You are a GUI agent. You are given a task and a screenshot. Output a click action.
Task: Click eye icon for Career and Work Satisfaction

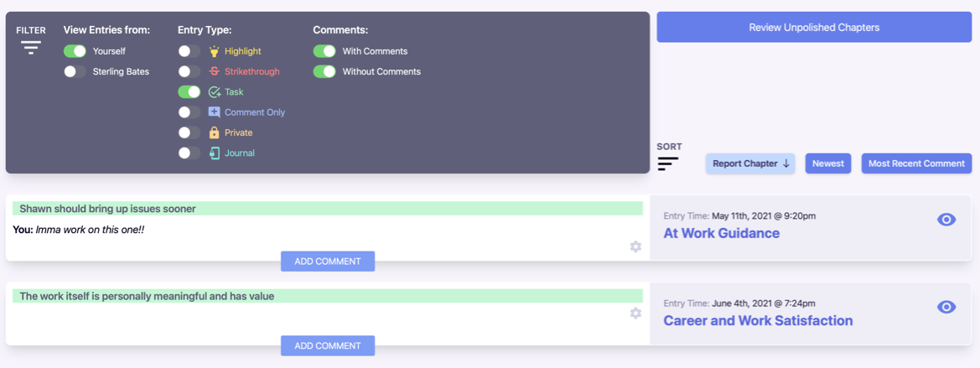tap(946, 307)
